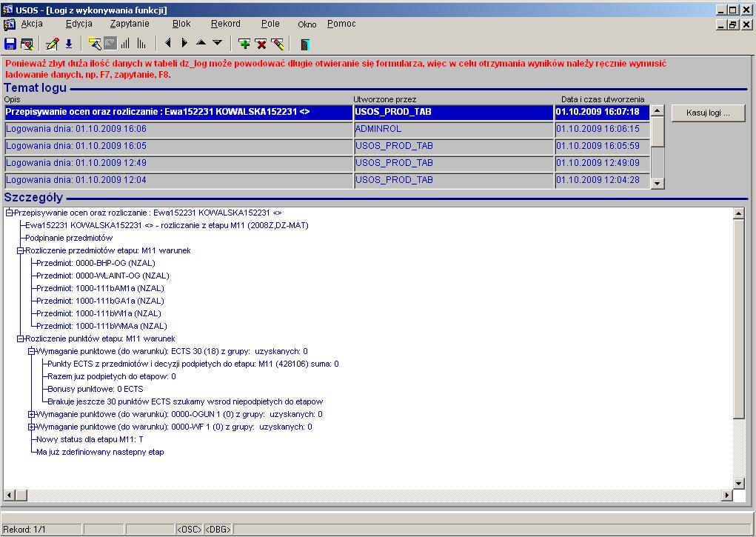Select log row Logowania dnia: 01.10.2009 12:49
The width and height of the screenshot is (756, 537).
point(178,163)
